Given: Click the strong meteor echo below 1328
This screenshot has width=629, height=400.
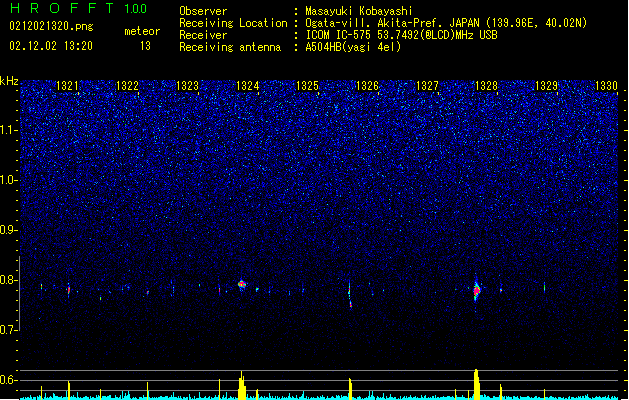Looking at the screenshot, I should 477,290.
